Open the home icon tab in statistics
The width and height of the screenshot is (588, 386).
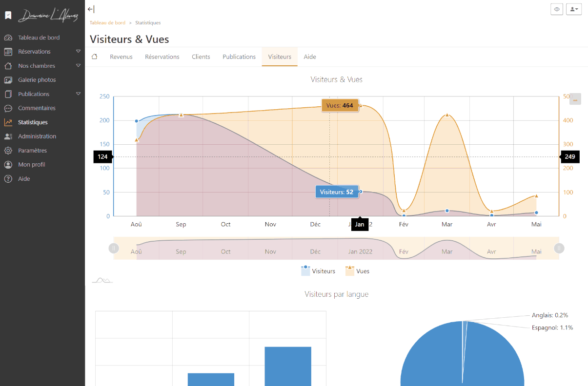[x=95, y=57]
